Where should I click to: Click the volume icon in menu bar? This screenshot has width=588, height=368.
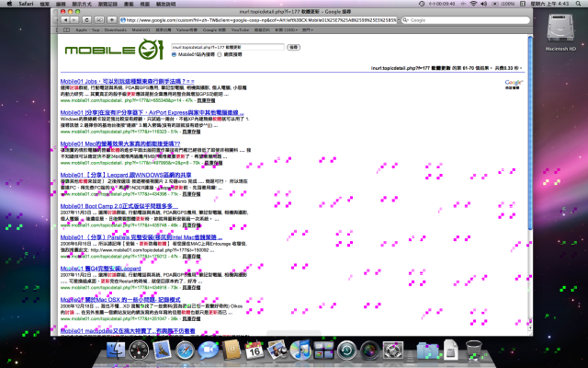[484, 4]
